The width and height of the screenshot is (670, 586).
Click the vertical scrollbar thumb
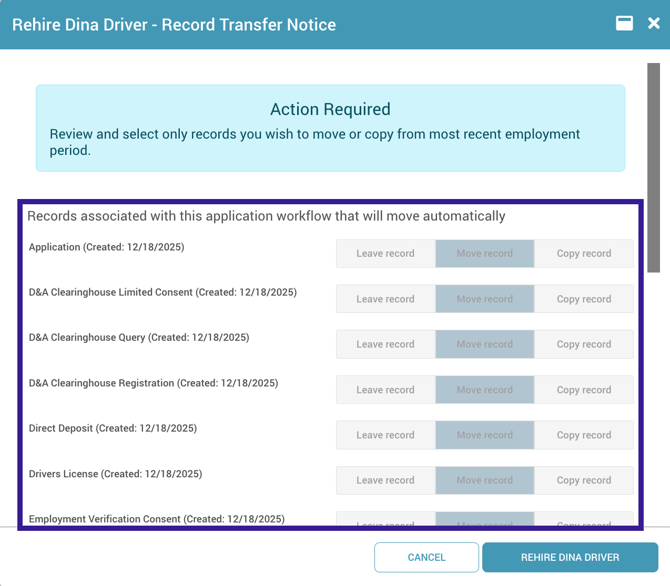coord(653,168)
